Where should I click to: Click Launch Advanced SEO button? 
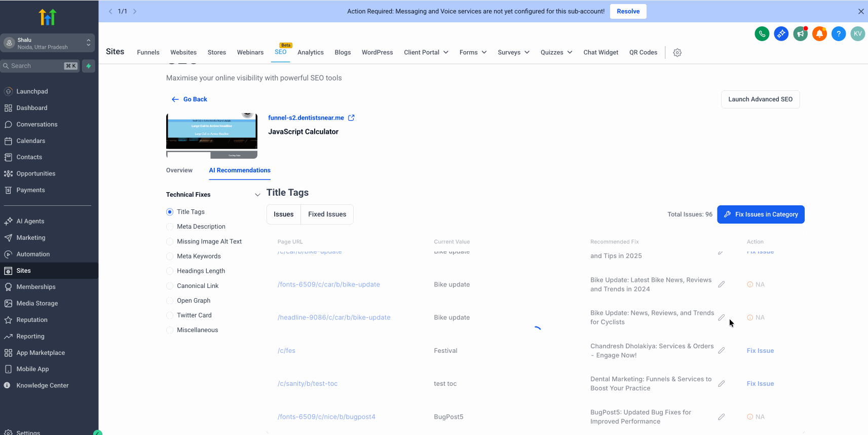click(761, 99)
